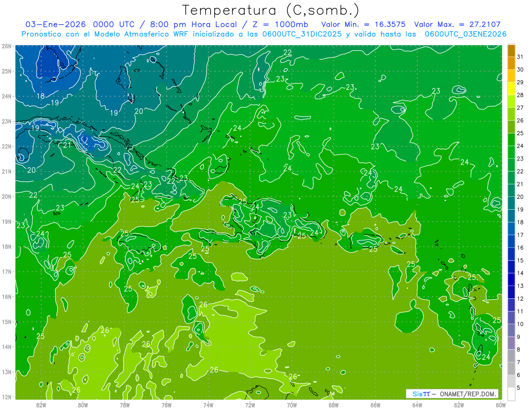Click the "Valor Max. = 27.2107" readout
Viewport: 532px width, 411px height.
[458, 24]
